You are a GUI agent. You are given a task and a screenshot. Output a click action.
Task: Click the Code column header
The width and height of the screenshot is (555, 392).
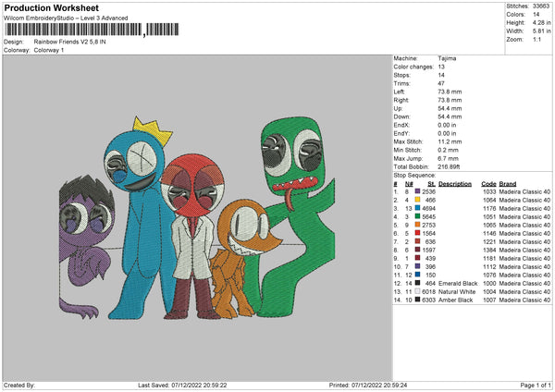488,182
